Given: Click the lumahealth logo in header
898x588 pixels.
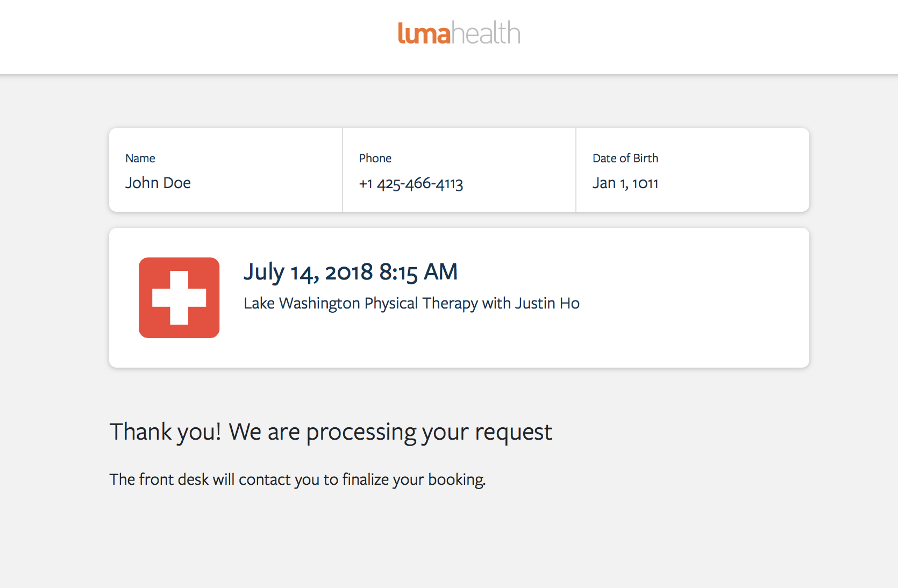Looking at the screenshot, I should coord(459,33).
